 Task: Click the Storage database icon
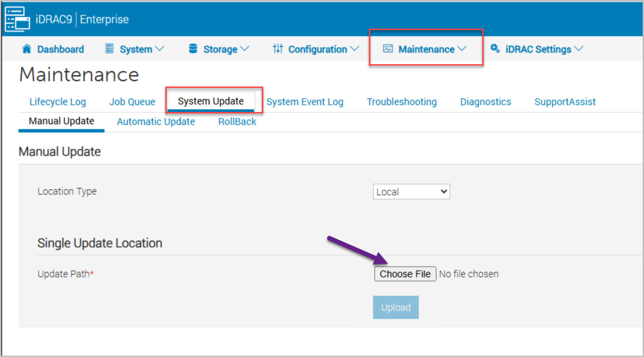tap(193, 49)
